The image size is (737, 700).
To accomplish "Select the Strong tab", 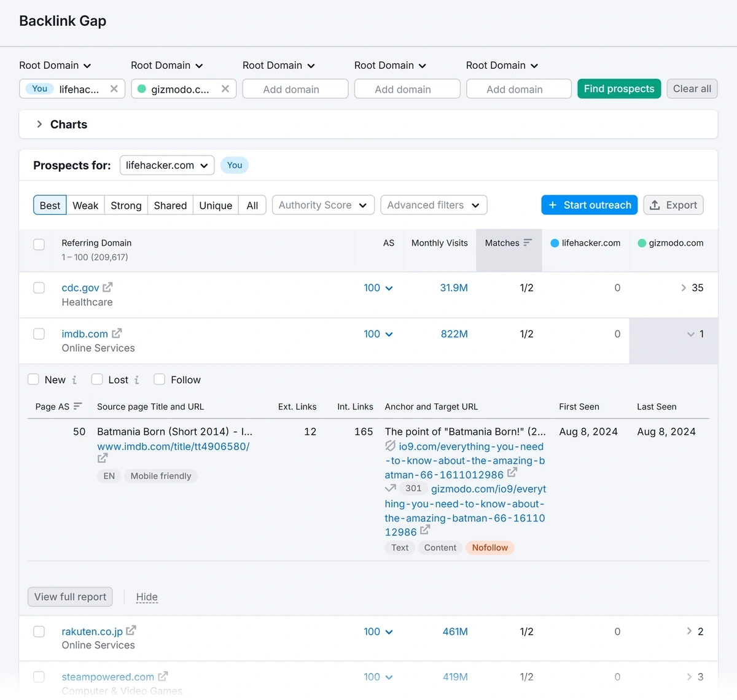I will (126, 205).
